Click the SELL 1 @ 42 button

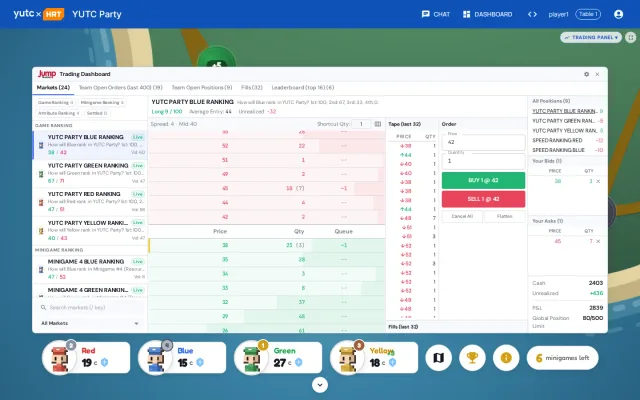tap(483, 199)
